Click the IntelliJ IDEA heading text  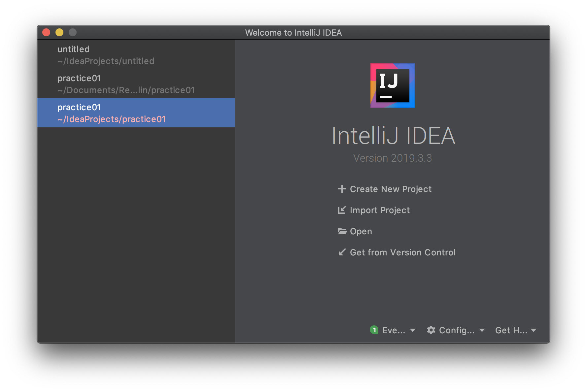(x=393, y=136)
